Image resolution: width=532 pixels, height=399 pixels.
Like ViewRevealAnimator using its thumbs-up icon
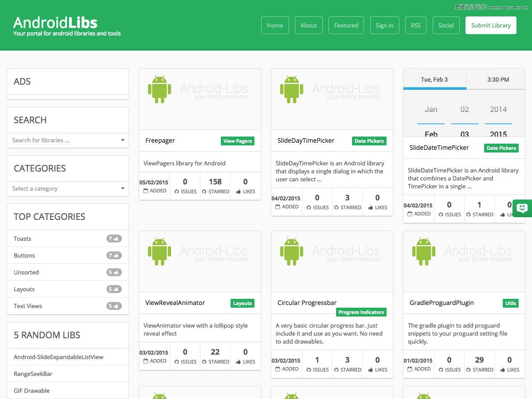239,362
